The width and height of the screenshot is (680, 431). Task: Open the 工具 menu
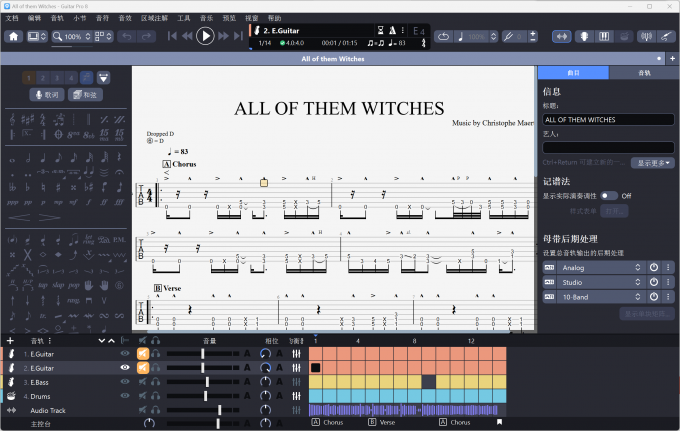[184, 18]
